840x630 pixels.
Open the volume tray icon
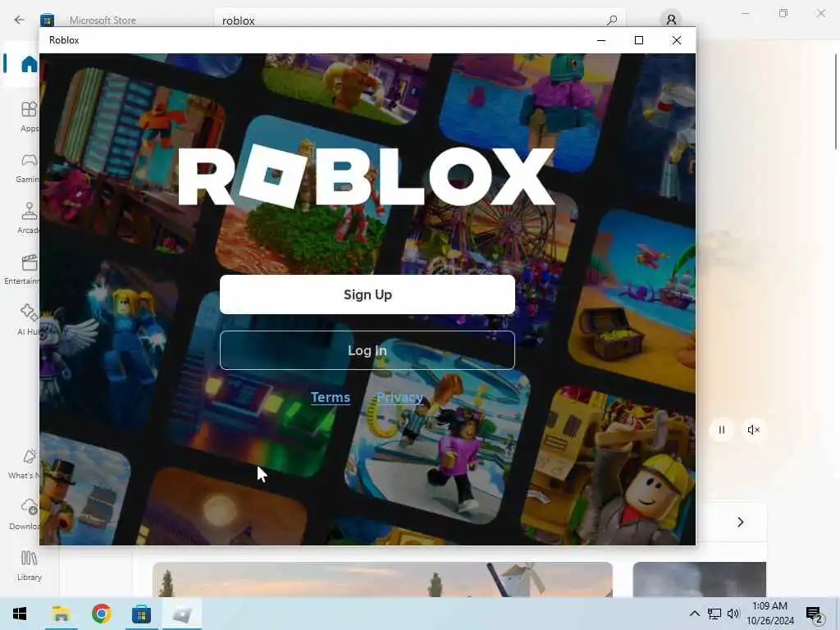tap(733, 614)
